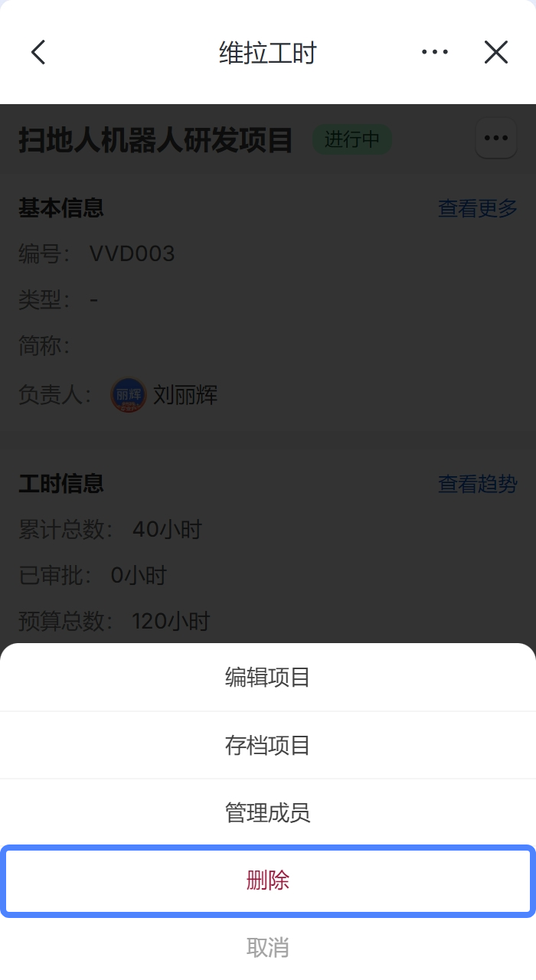
Task: Go back using the left arrow icon
Action: click(38, 52)
